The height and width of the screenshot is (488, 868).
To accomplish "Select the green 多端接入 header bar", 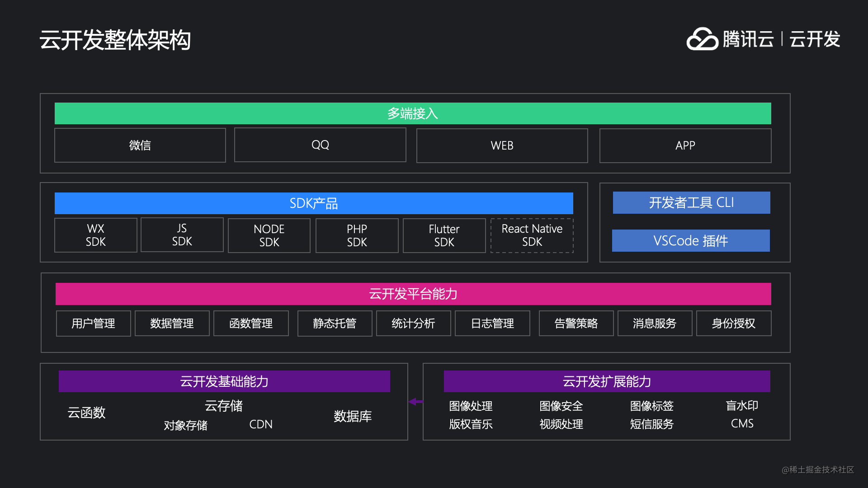I will (413, 113).
